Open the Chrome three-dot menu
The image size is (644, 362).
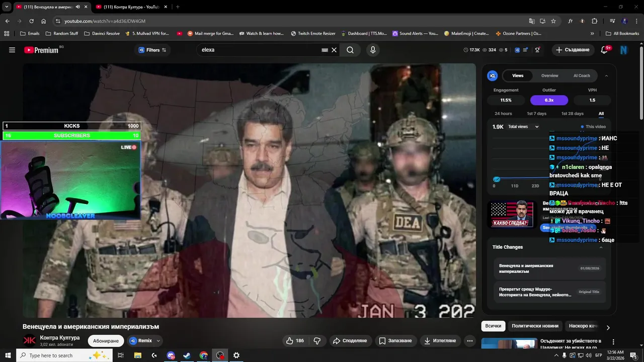(x=635, y=21)
